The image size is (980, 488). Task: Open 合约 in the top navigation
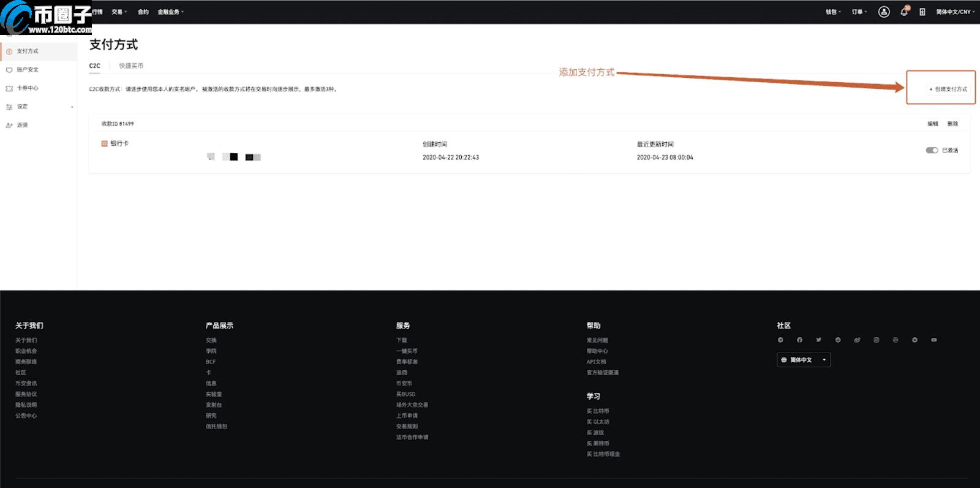tap(143, 12)
